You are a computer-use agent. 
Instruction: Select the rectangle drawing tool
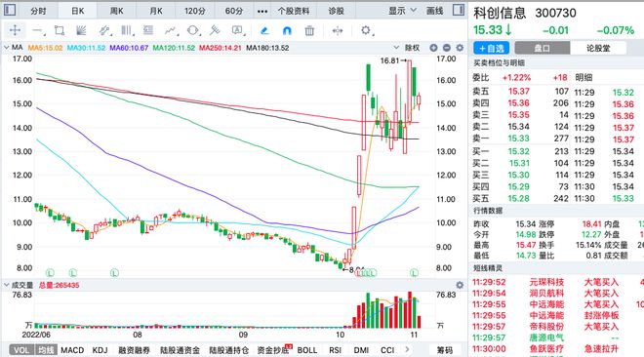60,30
